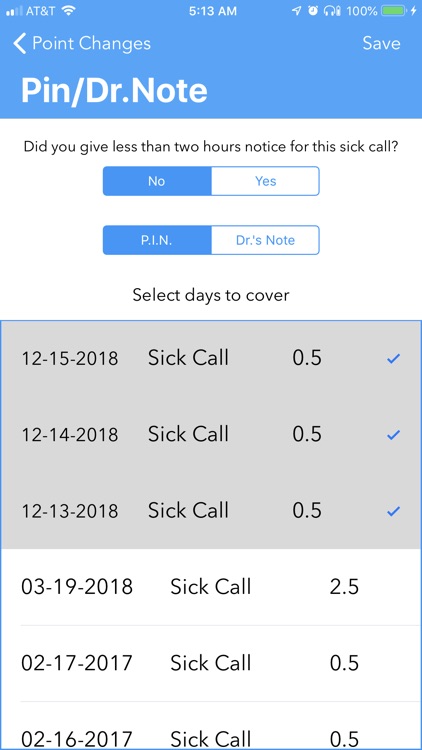422x750 pixels.
Task: Tap the back chevron beside Point Changes
Action: click(20, 44)
